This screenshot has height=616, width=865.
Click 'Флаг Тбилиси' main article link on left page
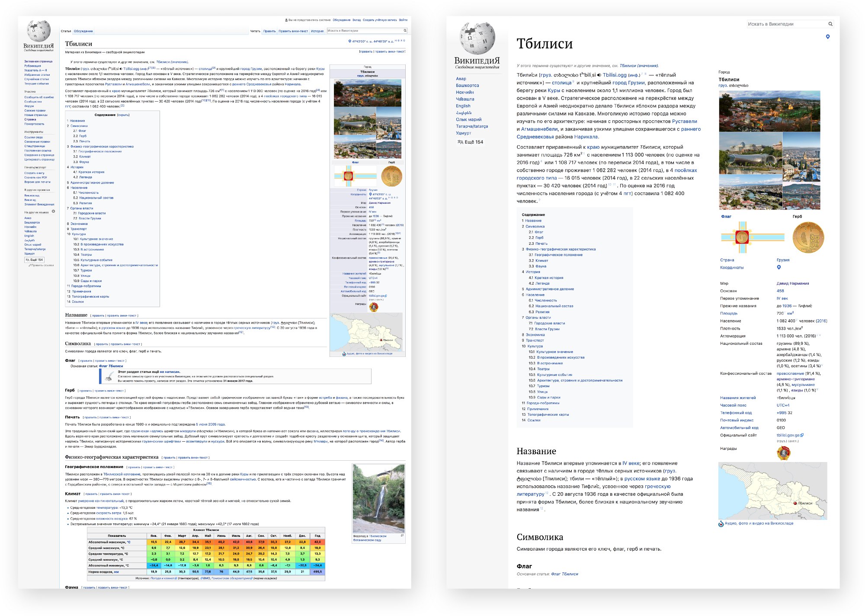click(x=111, y=366)
